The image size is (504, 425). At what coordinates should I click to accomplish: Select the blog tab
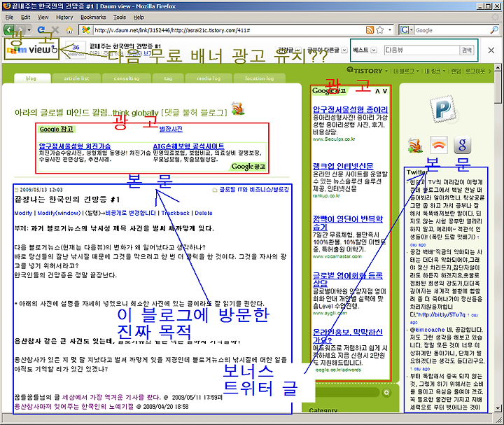pyautogui.click(x=32, y=78)
